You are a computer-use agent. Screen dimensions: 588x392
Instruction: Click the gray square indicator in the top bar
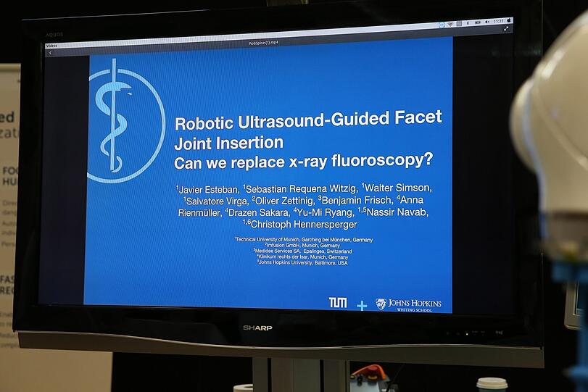pos(459,24)
